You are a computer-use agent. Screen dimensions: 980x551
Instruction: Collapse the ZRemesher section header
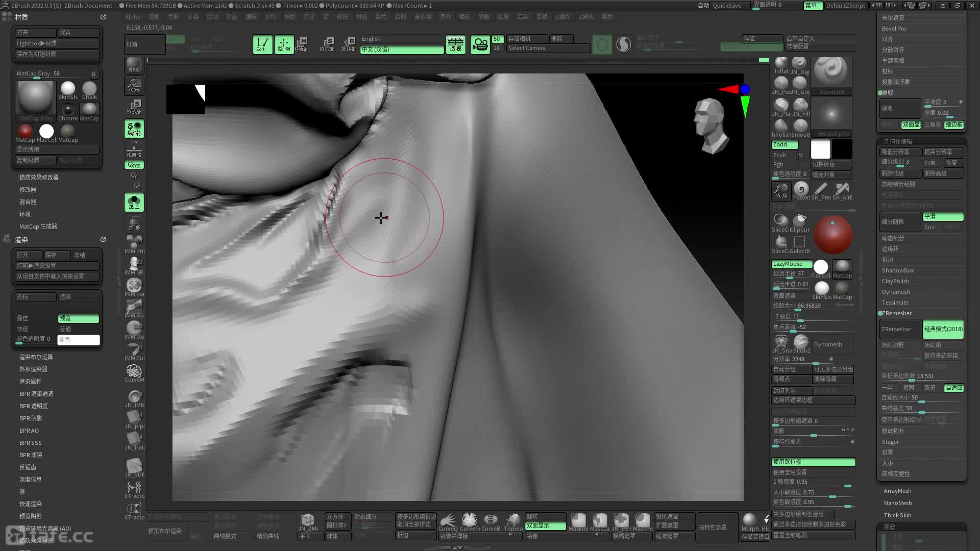(x=896, y=313)
